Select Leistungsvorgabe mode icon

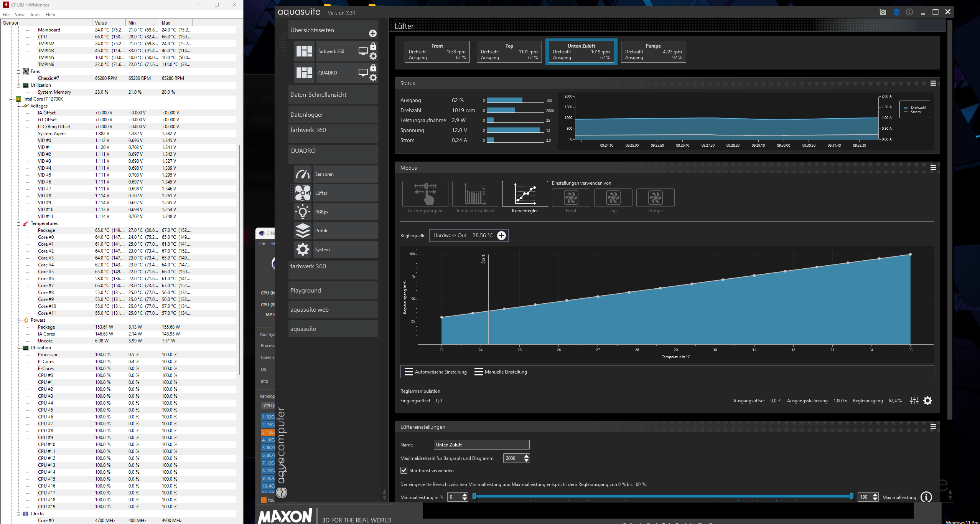coord(425,194)
